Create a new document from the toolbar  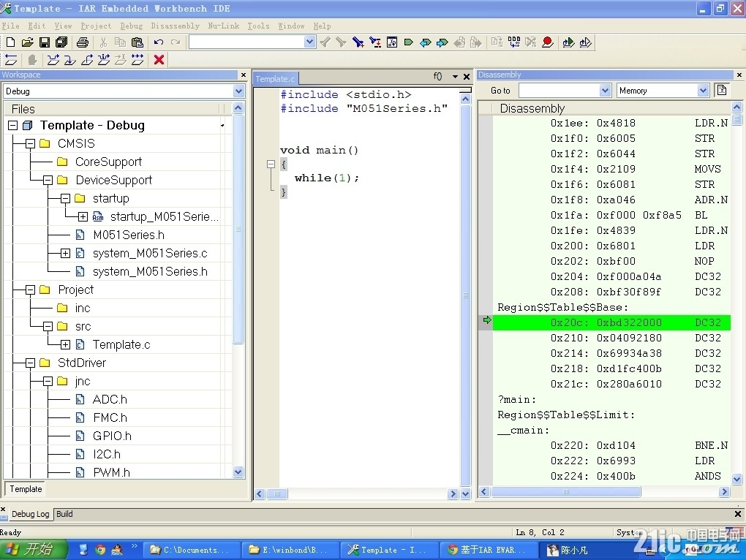(10, 42)
